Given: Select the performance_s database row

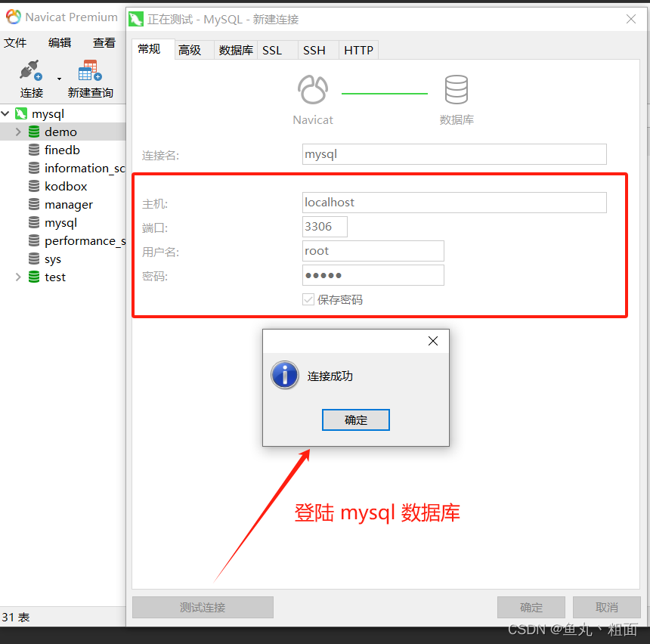Looking at the screenshot, I should point(63,240).
